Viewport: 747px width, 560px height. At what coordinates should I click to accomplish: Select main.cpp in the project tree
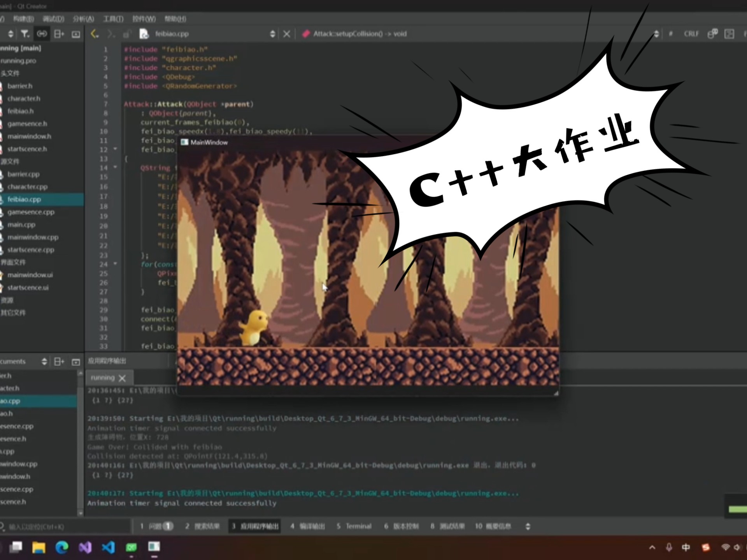21,225
